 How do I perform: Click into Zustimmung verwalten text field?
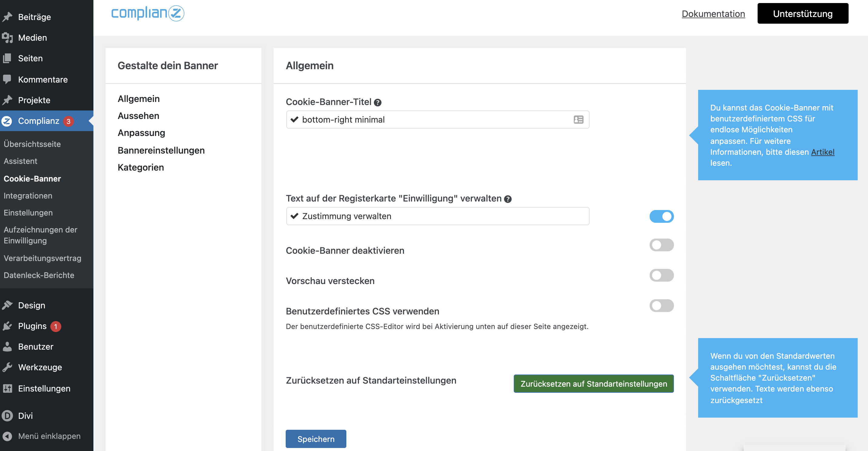438,216
